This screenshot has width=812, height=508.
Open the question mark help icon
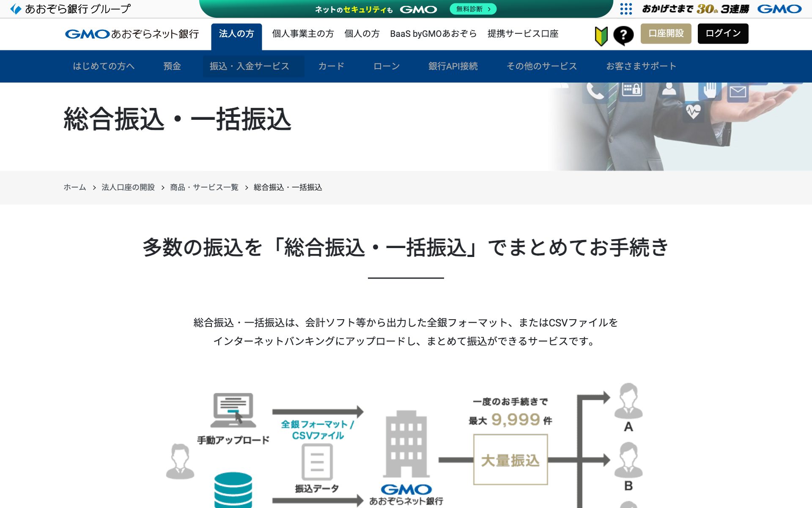tap(623, 36)
